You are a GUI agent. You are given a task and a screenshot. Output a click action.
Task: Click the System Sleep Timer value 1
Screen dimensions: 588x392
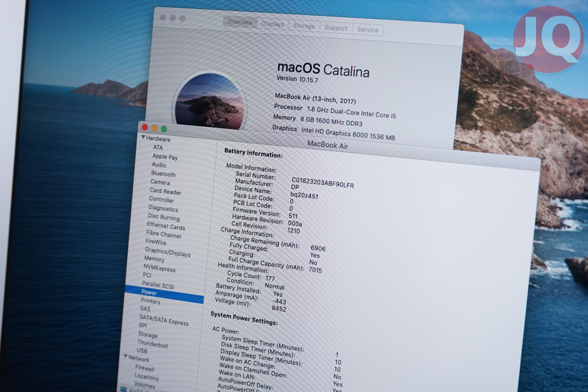click(x=337, y=355)
